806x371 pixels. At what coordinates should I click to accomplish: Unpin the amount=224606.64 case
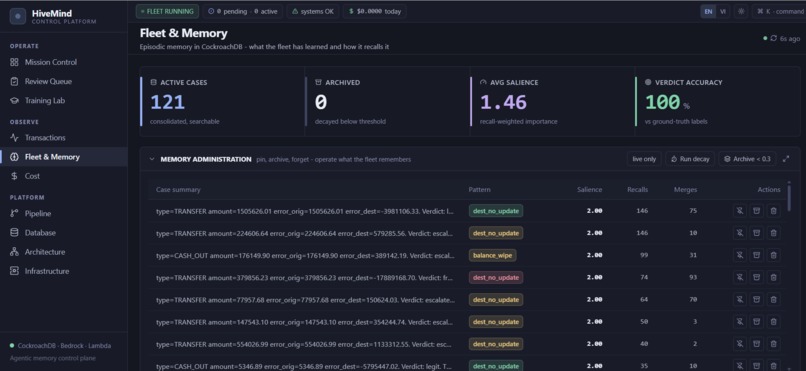(740, 233)
